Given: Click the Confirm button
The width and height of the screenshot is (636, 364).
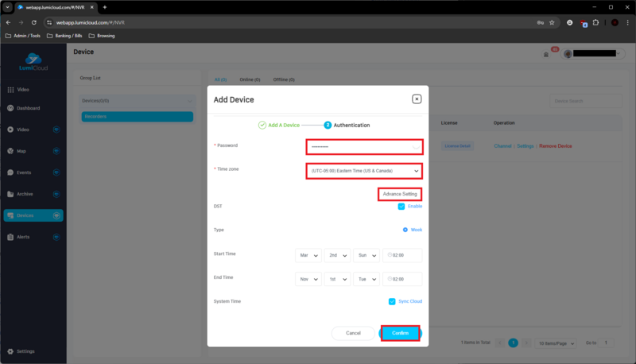Looking at the screenshot, I should (400, 333).
